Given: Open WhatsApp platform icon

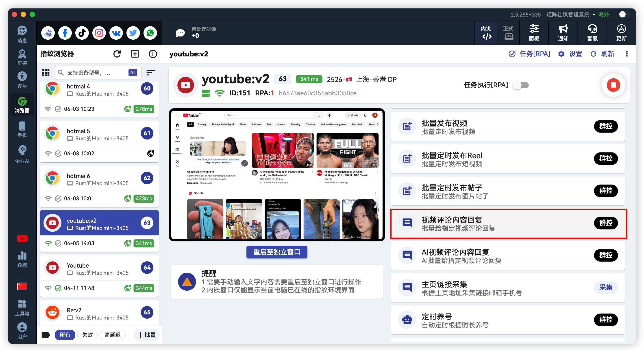Looking at the screenshot, I should click(x=150, y=33).
